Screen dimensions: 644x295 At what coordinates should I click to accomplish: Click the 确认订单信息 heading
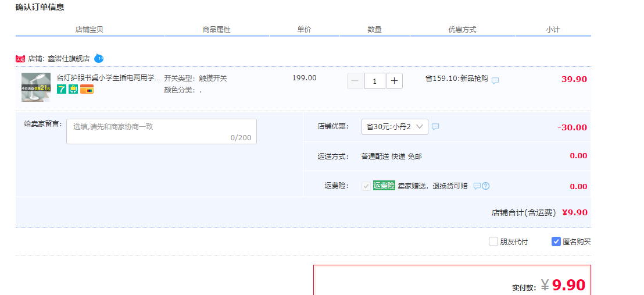[40, 7]
